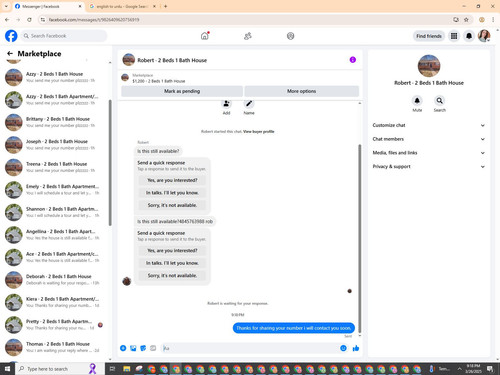
Task: Expand Media, files and links section
Action: (429, 153)
